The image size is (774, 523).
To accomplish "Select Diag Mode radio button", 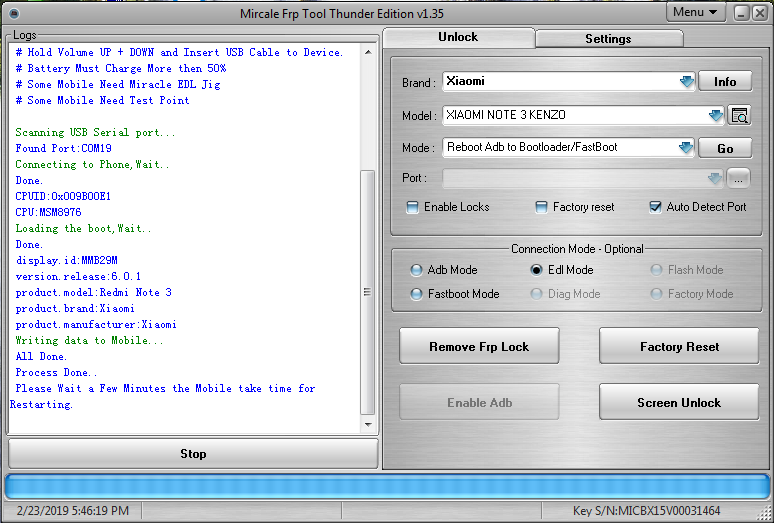I will point(536,294).
